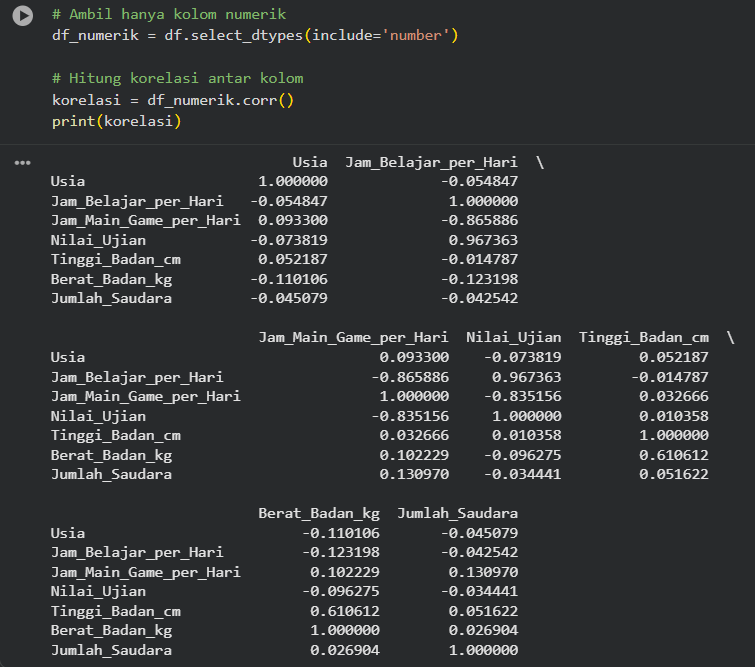Click the 'Hitung korelasi antar kolom' comment line
The image size is (755, 667).
click(178, 78)
